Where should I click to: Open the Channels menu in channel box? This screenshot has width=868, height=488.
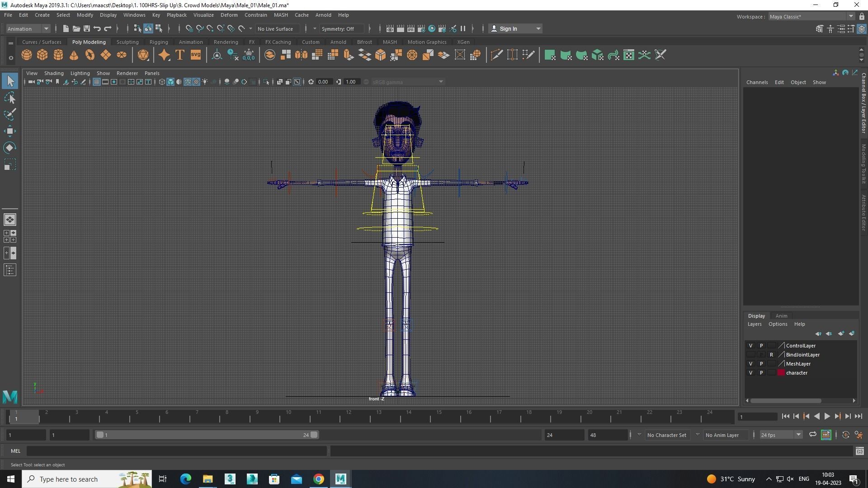757,82
